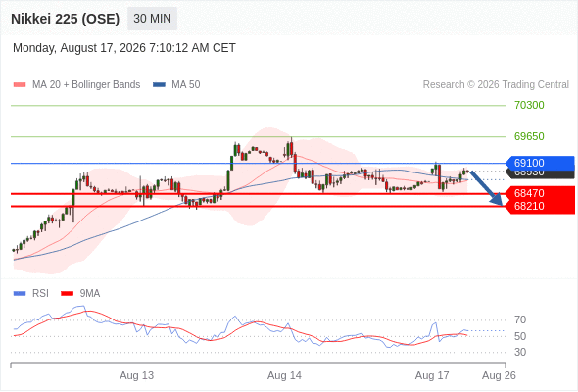Viewport: 578px width, 392px height.
Task: Click the red 68210 support price label
Action: (529, 206)
